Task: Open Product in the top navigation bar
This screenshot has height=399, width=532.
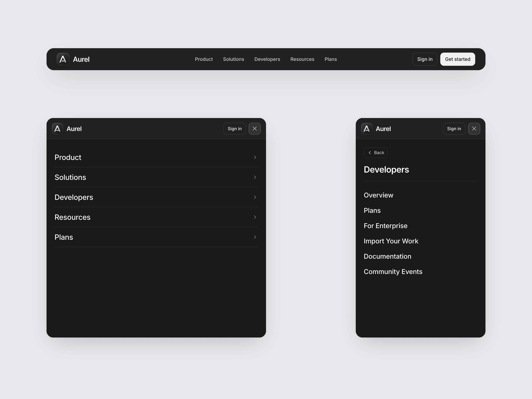Action: coord(204,59)
